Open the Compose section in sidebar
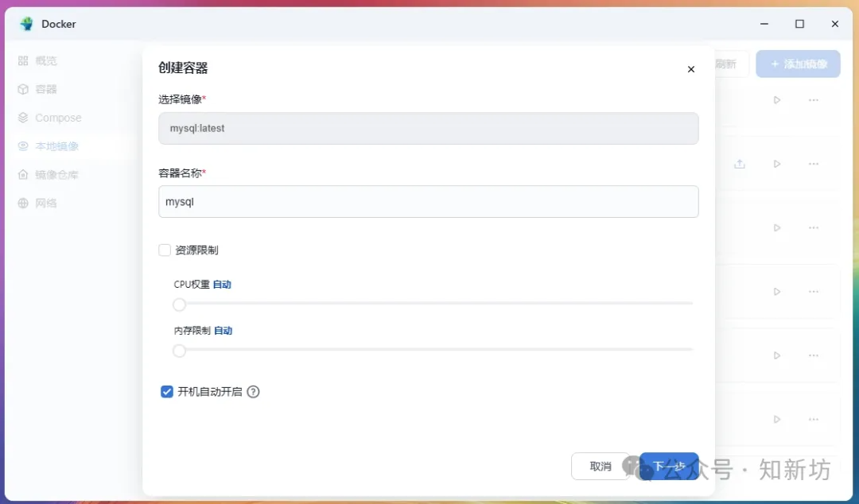The width and height of the screenshot is (859, 504). coord(57,118)
